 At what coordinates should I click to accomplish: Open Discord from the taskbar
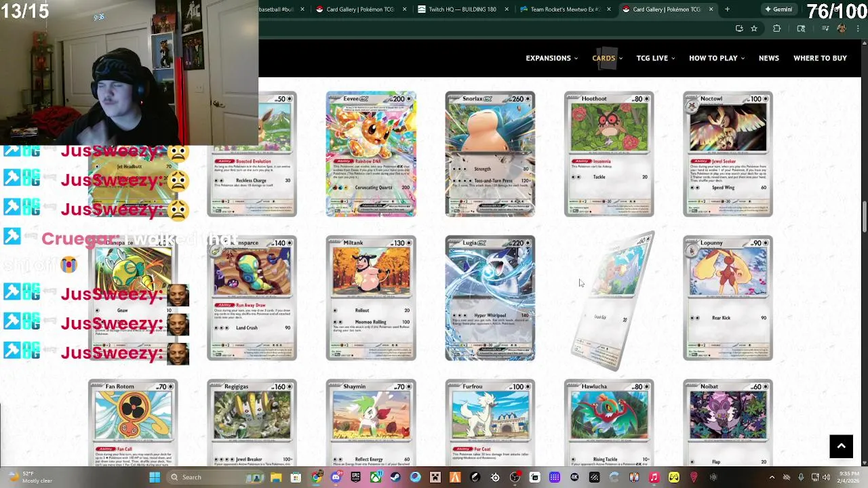point(336,477)
